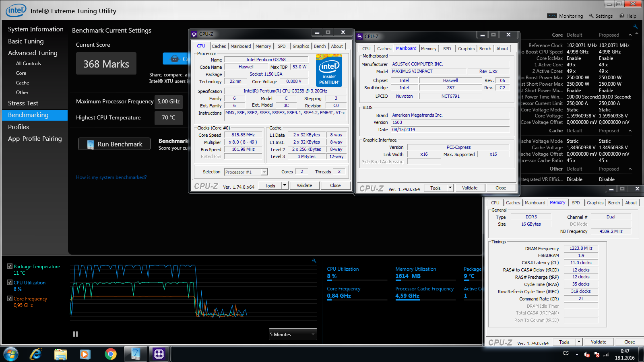Click the blue wrench above the Core table
The width and height of the screenshot is (644, 362).
coord(636,27)
